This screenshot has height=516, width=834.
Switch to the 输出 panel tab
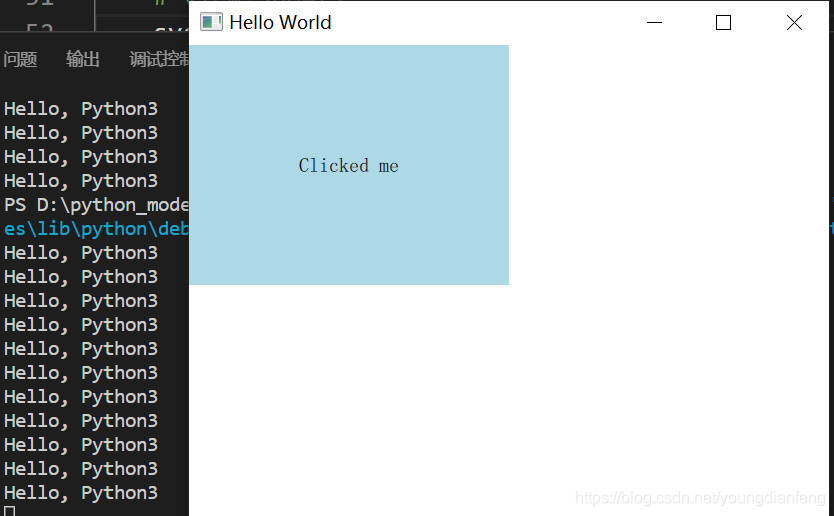pyautogui.click(x=83, y=59)
